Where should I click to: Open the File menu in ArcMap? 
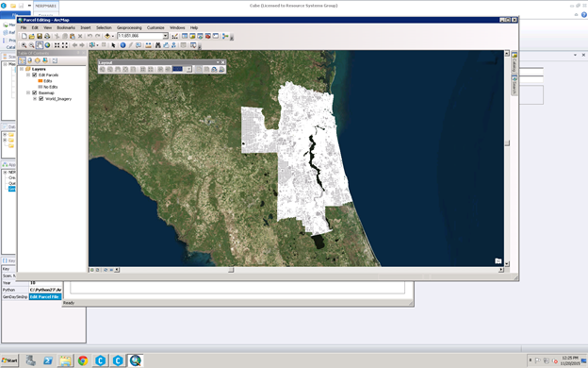tap(24, 27)
